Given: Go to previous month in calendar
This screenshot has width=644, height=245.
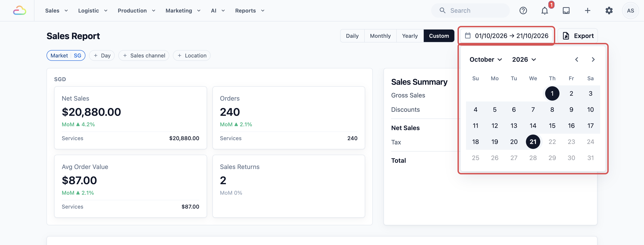Looking at the screenshot, I should (576, 59).
